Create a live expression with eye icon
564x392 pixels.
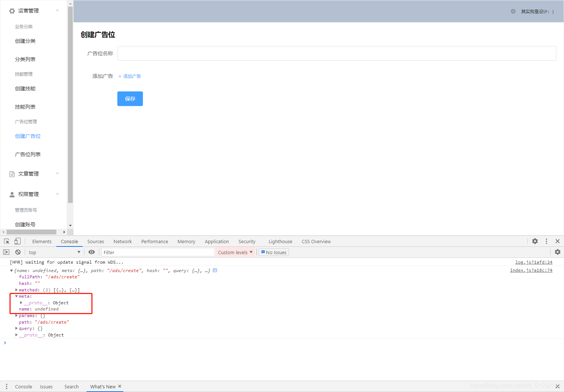[x=92, y=252]
